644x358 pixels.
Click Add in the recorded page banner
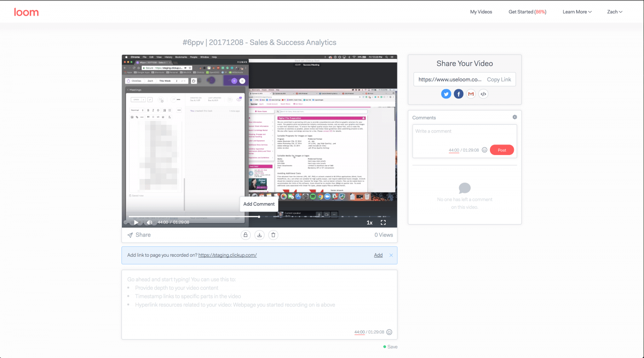coord(378,255)
